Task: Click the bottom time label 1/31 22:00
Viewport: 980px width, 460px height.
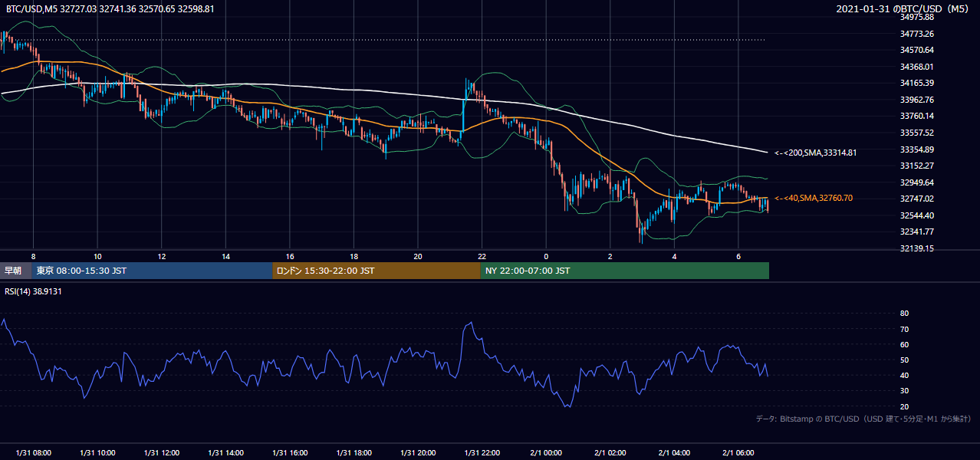Action: pos(482,452)
